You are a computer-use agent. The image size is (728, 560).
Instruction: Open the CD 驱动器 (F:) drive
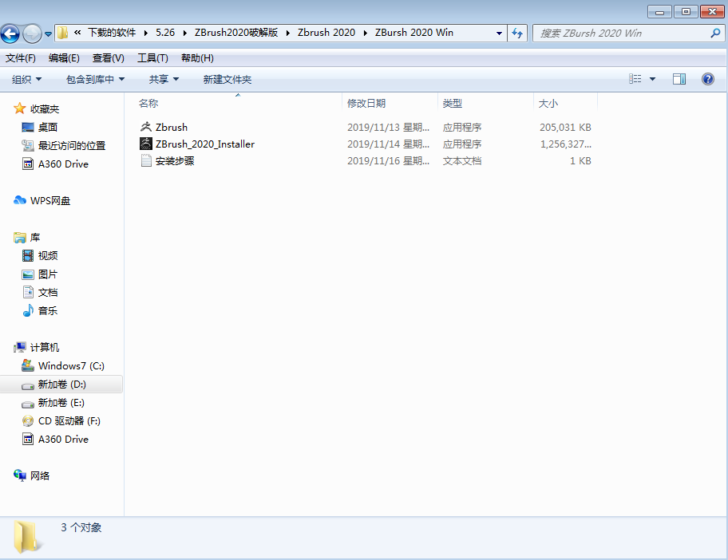(x=69, y=421)
